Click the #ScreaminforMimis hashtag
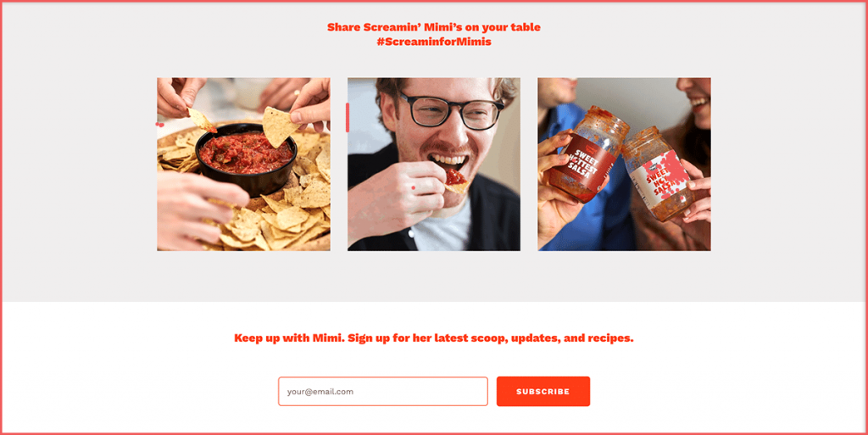Viewport: 868px width, 435px height. [x=434, y=42]
